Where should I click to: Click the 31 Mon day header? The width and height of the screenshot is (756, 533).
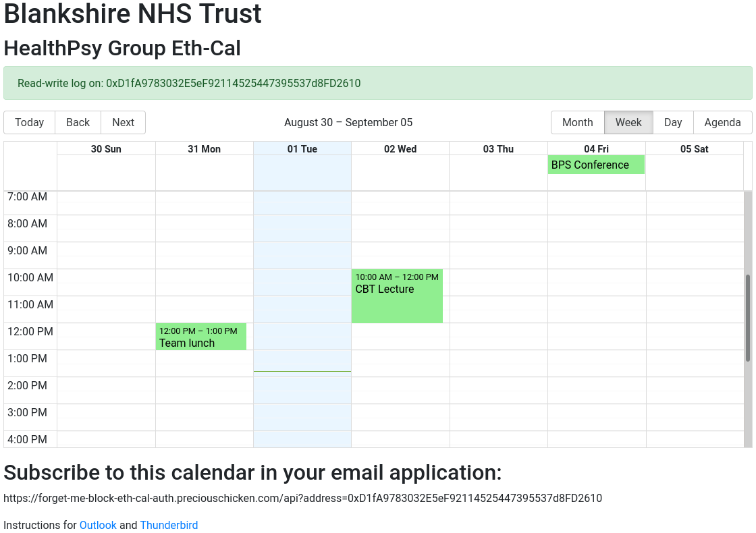click(x=204, y=149)
